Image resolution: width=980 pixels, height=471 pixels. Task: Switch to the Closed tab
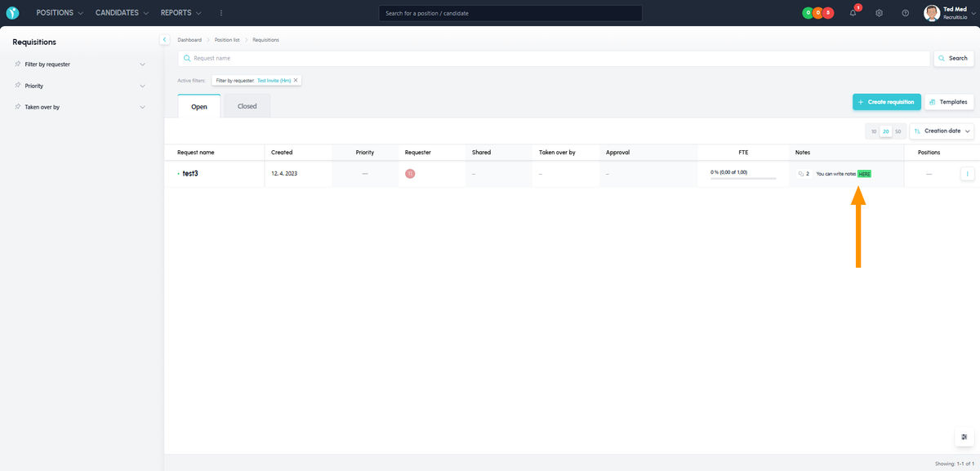click(x=247, y=106)
